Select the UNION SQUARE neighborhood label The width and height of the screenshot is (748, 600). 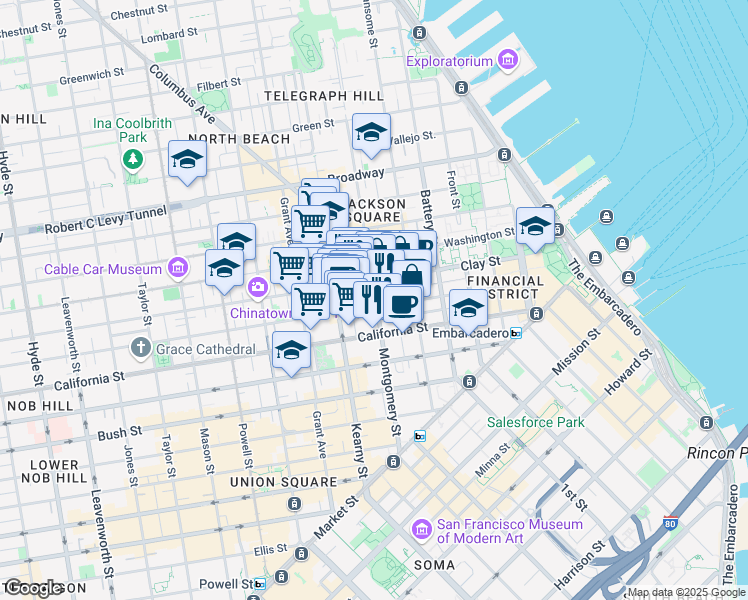(283, 482)
